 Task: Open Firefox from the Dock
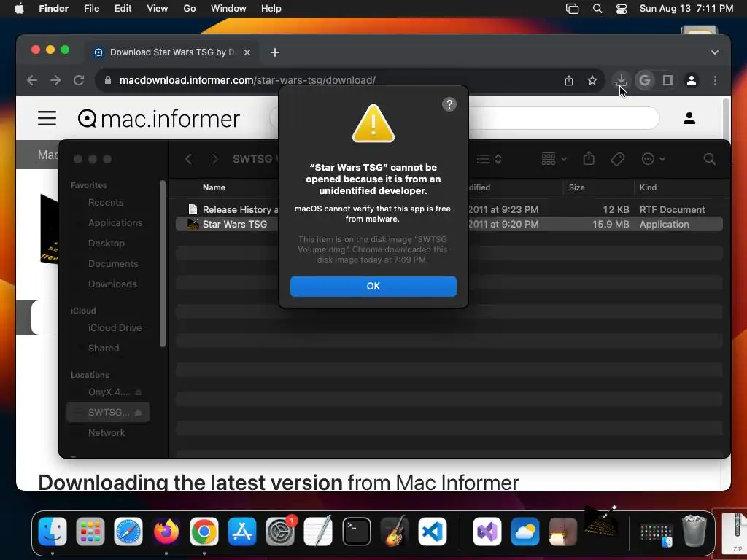click(x=166, y=532)
